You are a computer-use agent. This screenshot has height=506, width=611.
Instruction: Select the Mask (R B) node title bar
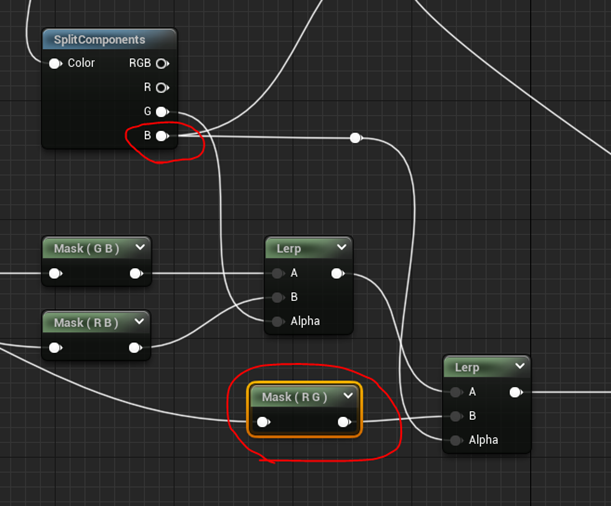point(96,323)
